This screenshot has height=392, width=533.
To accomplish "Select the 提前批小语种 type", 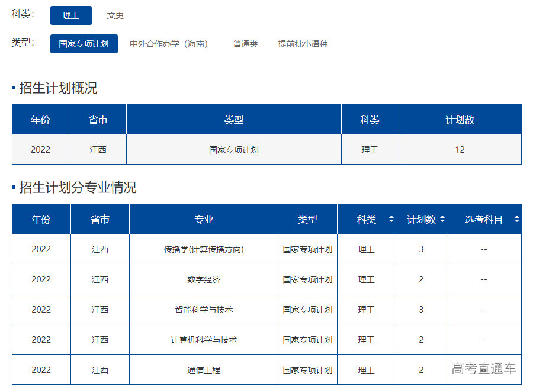I will tap(303, 44).
